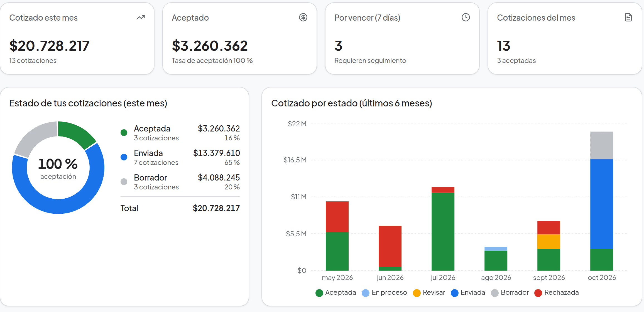Screen dimensions: 644x312
Task: Click '3 aceptadas' text
Action: tap(516, 60)
